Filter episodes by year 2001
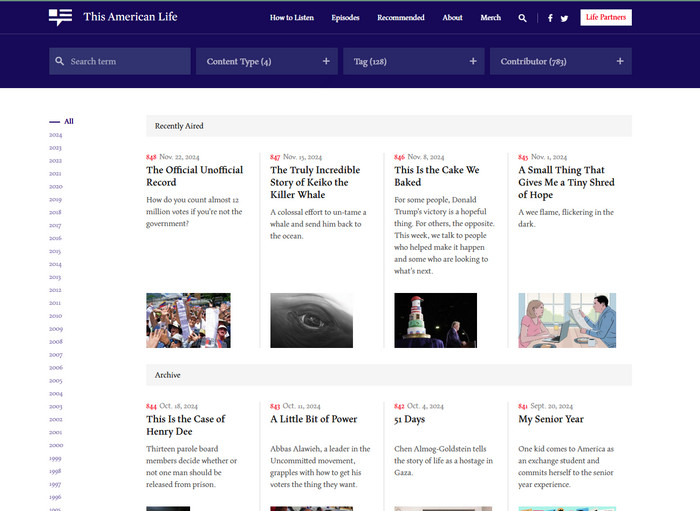Image resolution: width=700 pixels, height=511 pixels. coord(55,432)
